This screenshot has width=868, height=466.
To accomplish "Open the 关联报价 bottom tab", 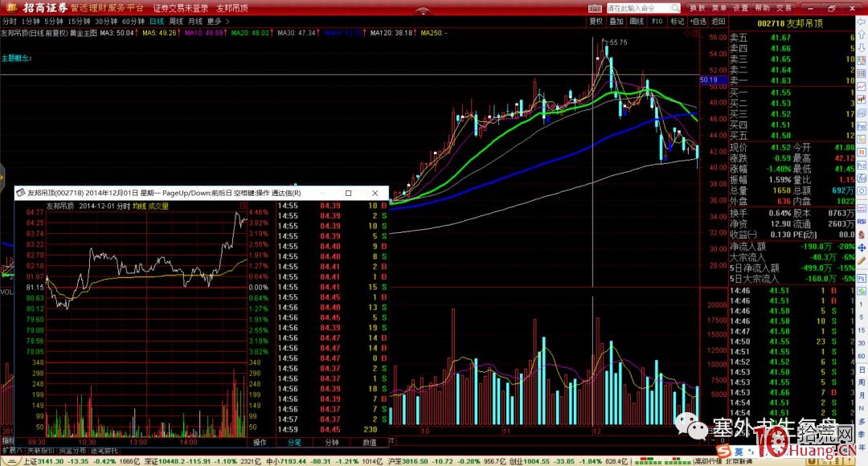I will 40,451.
